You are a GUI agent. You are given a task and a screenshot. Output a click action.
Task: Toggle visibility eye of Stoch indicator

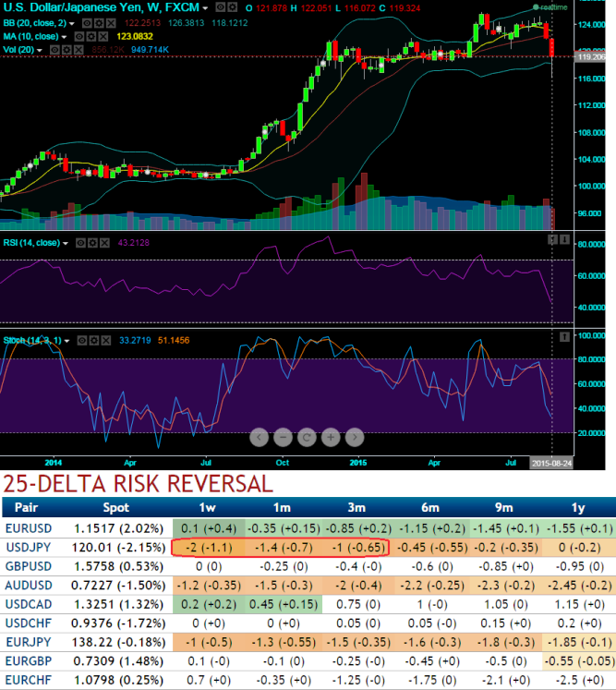[82, 341]
